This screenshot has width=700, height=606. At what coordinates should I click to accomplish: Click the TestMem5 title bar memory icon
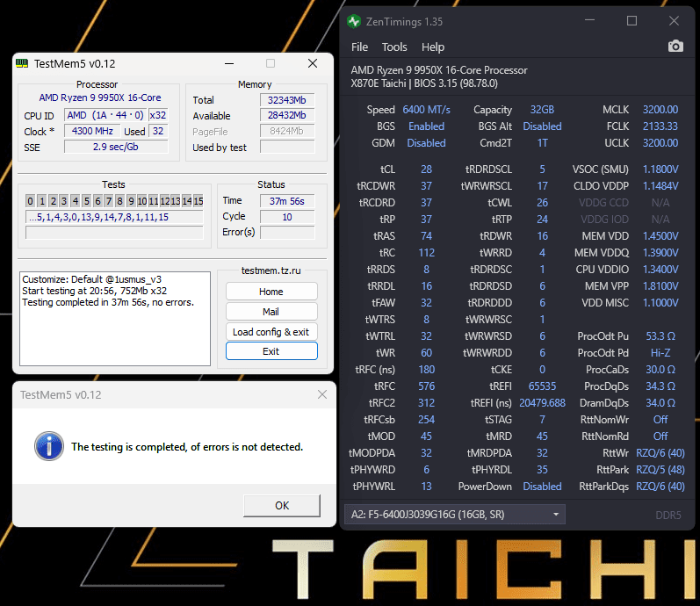(x=22, y=63)
